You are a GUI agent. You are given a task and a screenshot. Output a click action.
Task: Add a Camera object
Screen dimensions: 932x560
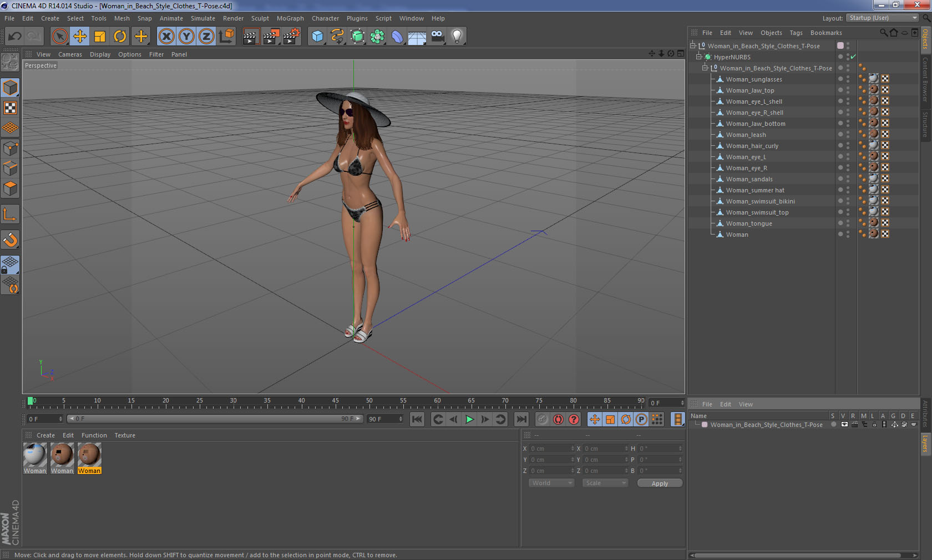pyautogui.click(x=437, y=37)
